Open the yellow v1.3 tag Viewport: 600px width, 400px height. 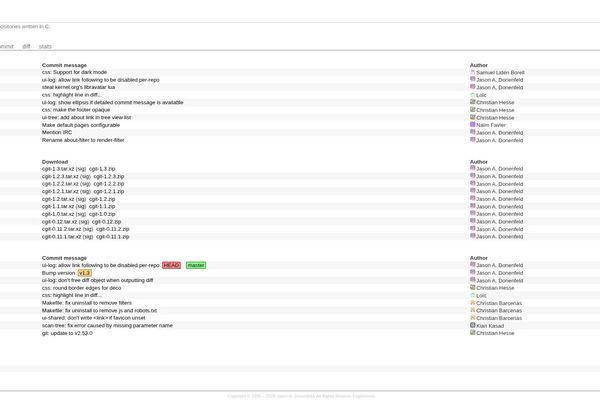click(x=84, y=273)
